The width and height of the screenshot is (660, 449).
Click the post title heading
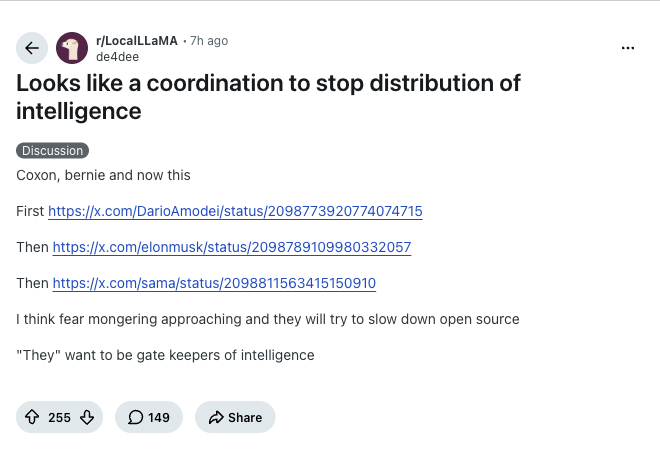pos(269,97)
